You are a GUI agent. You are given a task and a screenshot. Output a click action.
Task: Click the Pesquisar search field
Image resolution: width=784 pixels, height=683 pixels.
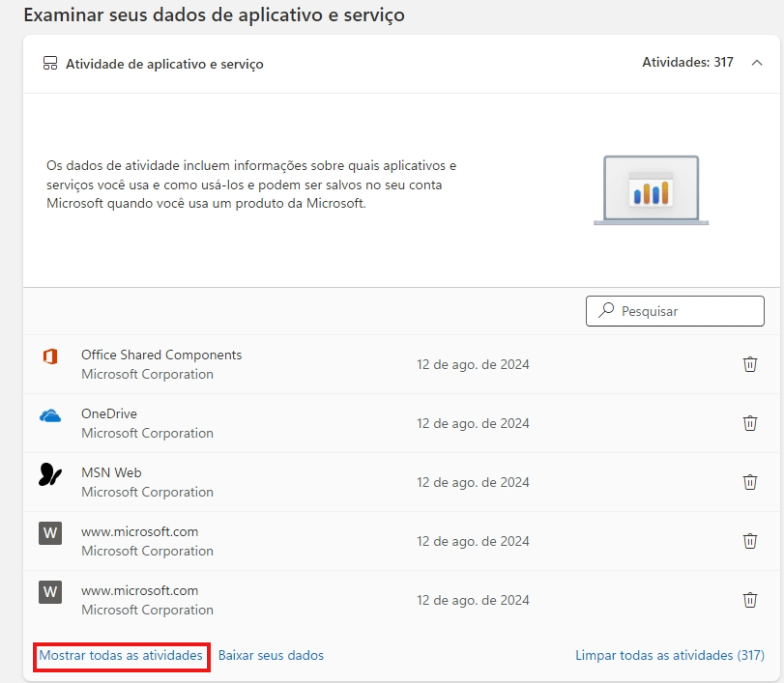(675, 311)
